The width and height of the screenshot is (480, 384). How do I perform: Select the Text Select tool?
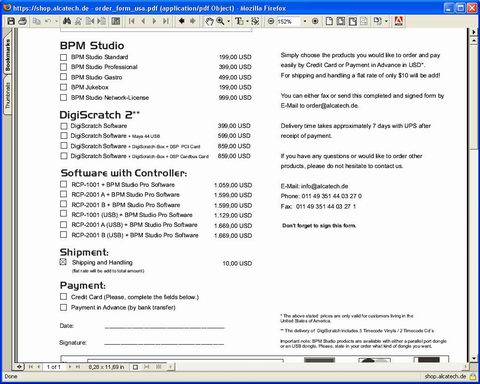pos(239,21)
